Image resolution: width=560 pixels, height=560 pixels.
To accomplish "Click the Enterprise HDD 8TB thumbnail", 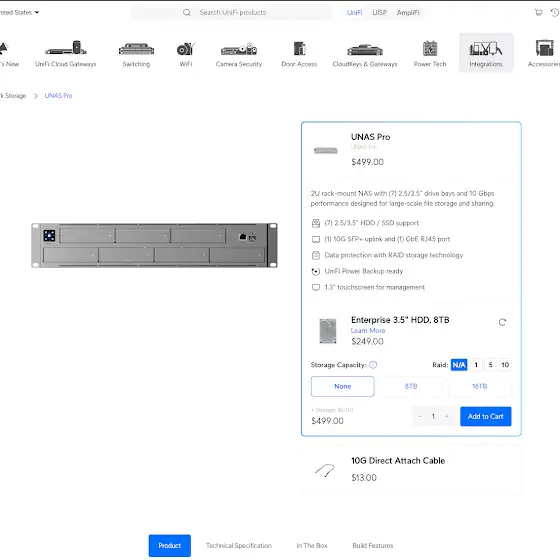I will tap(328, 331).
